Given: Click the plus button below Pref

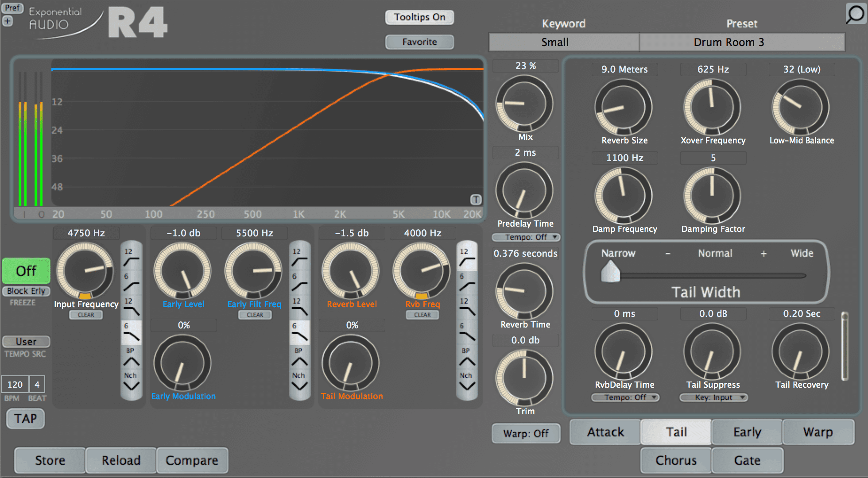Looking at the screenshot, I should pos(8,21).
